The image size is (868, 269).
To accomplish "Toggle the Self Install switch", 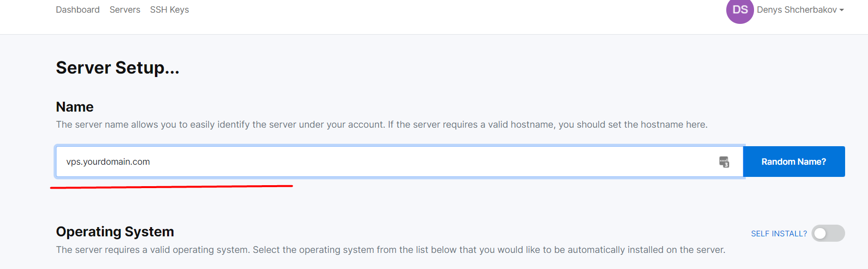I will tap(828, 233).
